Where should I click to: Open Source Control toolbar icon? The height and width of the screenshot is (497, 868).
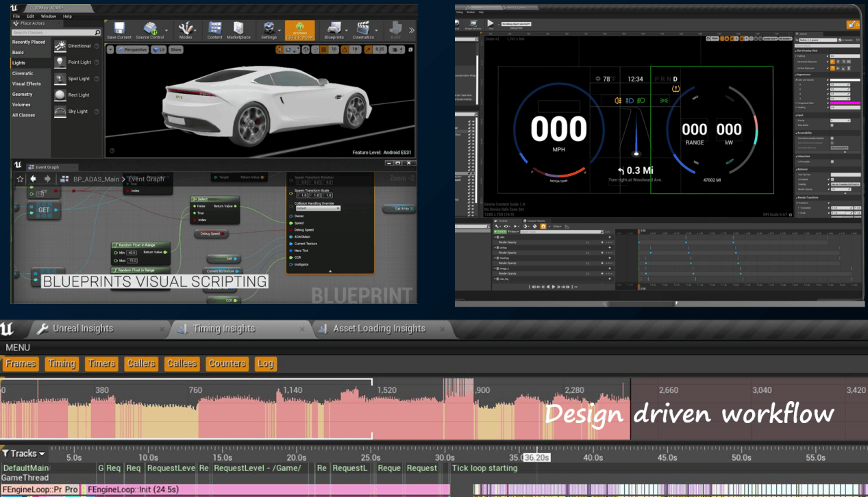point(149,29)
